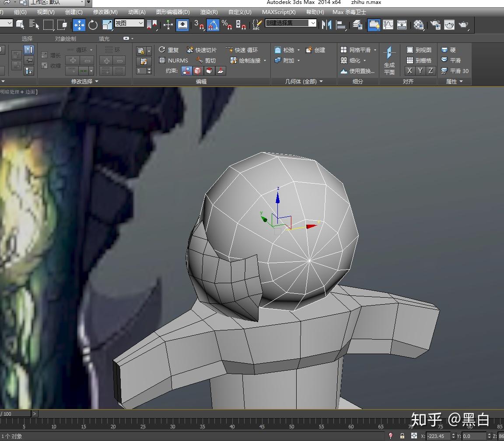Image resolution: width=504 pixels, height=441 pixels.
Task: Align selection to the Z axis
Action: pyautogui.click(x=430, y=71)
